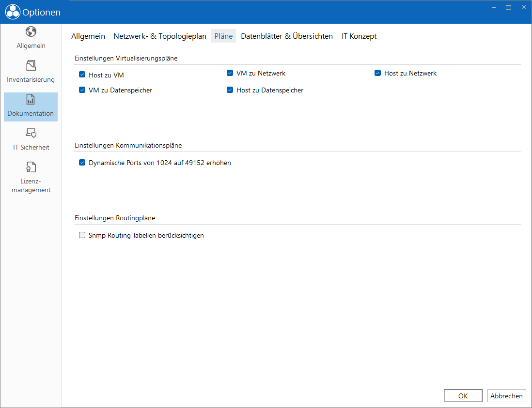Uncheck VM zu Datenspeicher
Image resolution: width=532 pixels, height=408 pixels.
[x=82, y=90]
